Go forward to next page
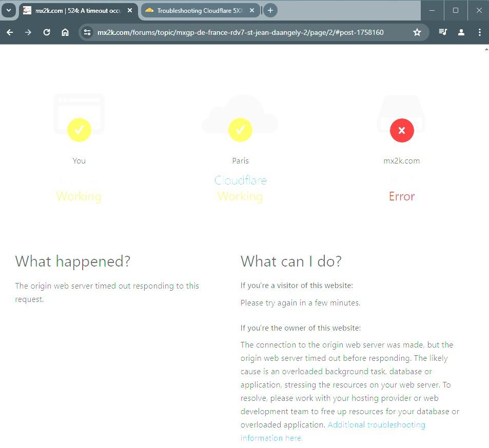The width and height of the screenshot is (489, 448). (28, 32)
